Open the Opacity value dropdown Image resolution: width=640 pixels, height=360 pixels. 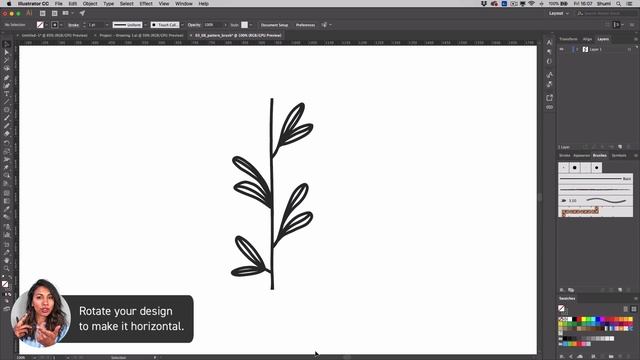pos(225,25)
